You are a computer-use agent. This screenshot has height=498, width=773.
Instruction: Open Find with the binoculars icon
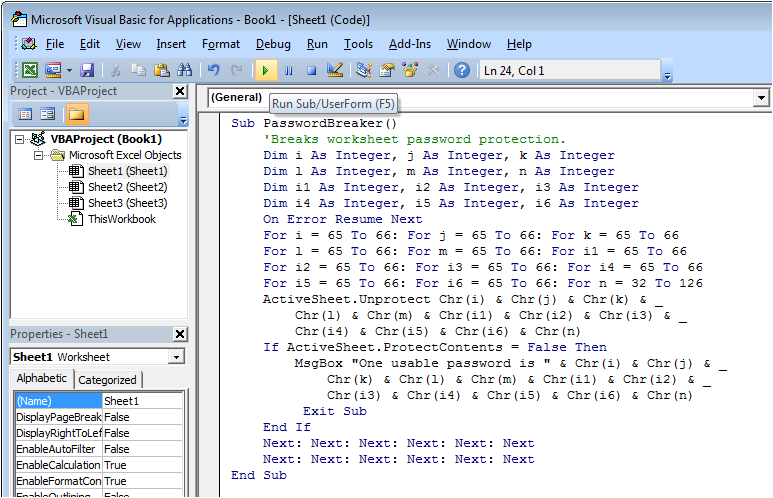(x=185, y=70)
